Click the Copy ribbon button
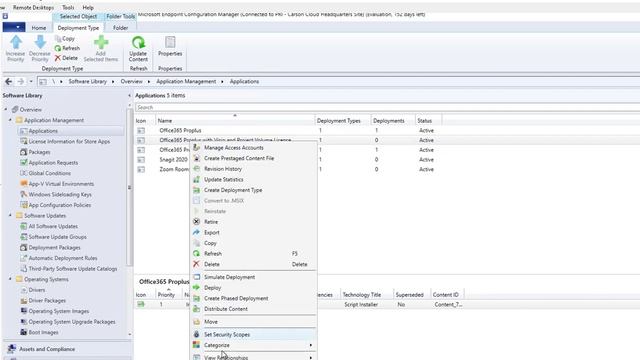 (x=65, y=38)
